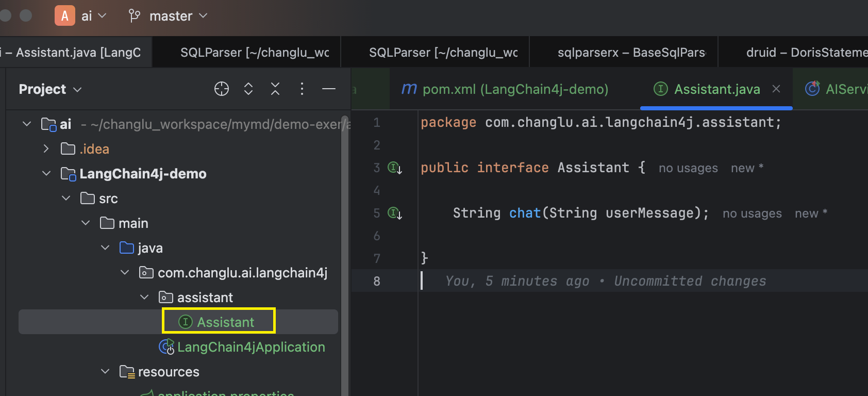Collapse the java folder

point(105,248)
